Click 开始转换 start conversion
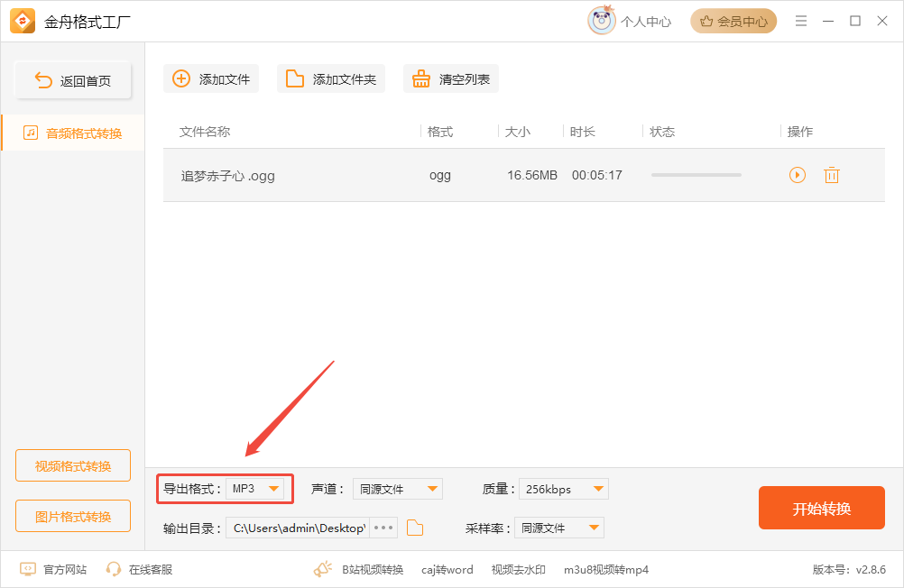904x588 pixels. (x=822, y=508)
